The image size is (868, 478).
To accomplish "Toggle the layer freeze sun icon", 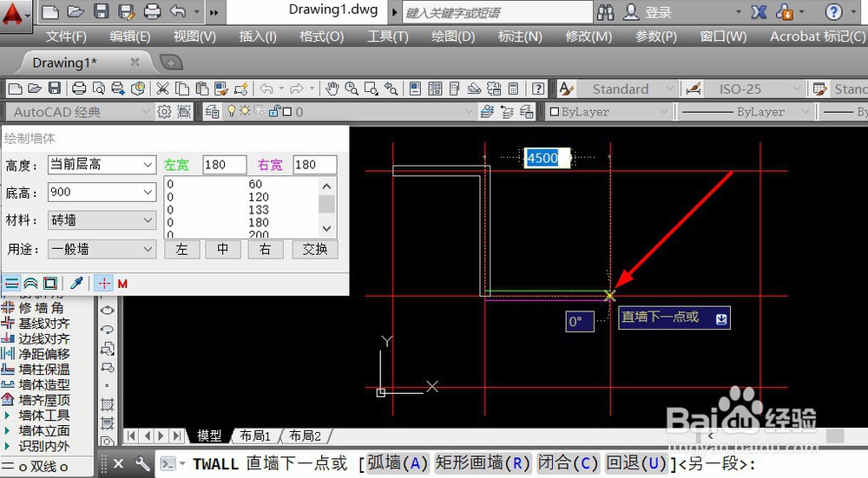I will [x=244, y=111].
